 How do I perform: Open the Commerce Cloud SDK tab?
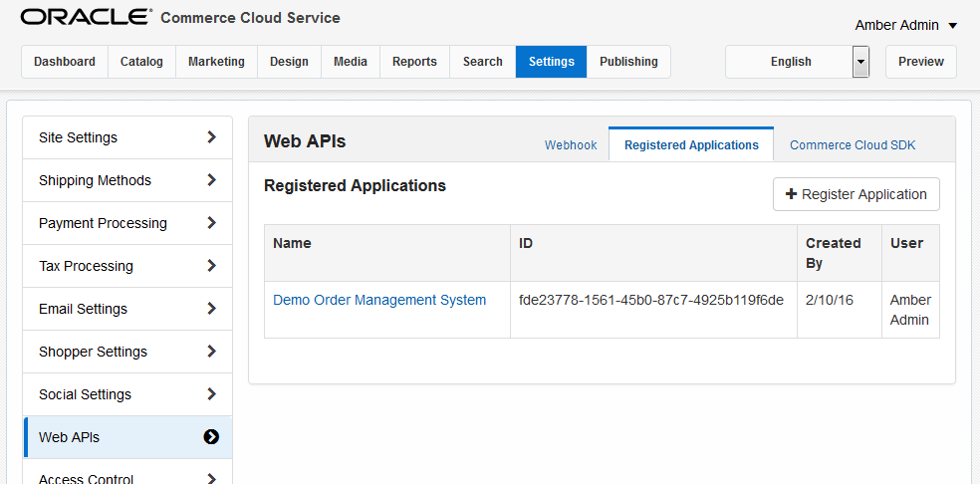(853, 145)
